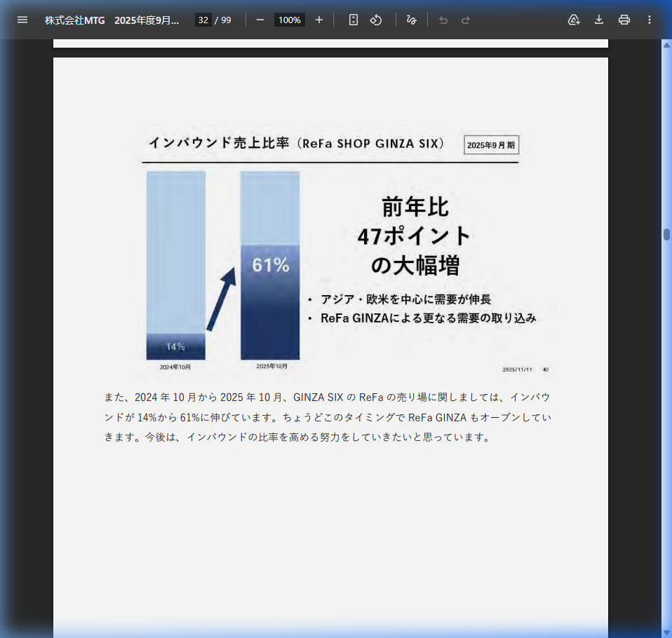The height and width of the screenshot is (638, 672).
Task: Click the undo arrow icon
Action: tap(443, 20)
